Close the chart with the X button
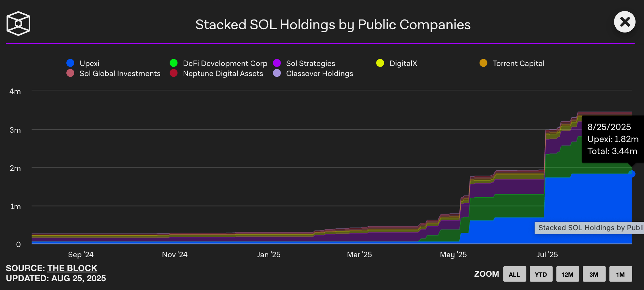This screenshot has height=290, width=644. point(624,22)
